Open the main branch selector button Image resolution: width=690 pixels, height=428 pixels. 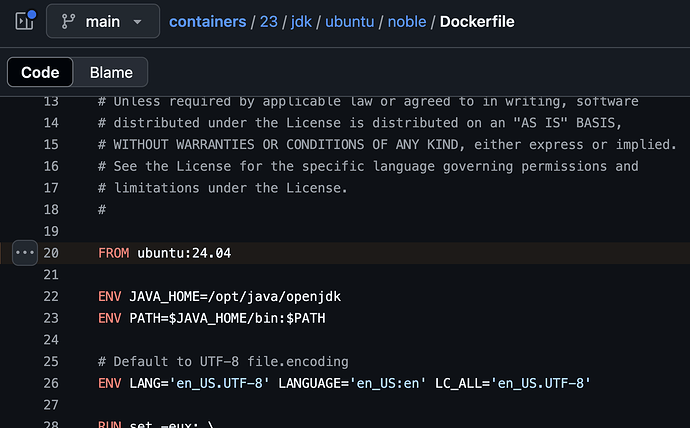103,21
